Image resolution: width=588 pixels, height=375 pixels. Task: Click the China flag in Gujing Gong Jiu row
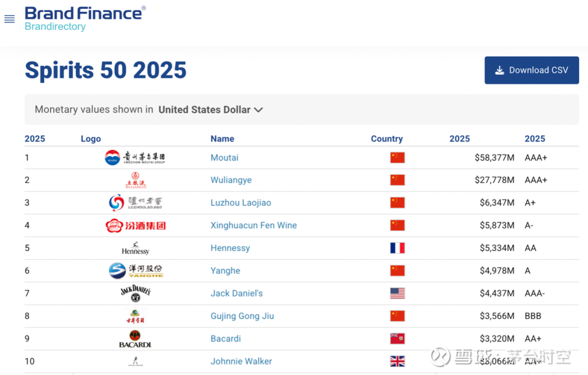(397, 316)
